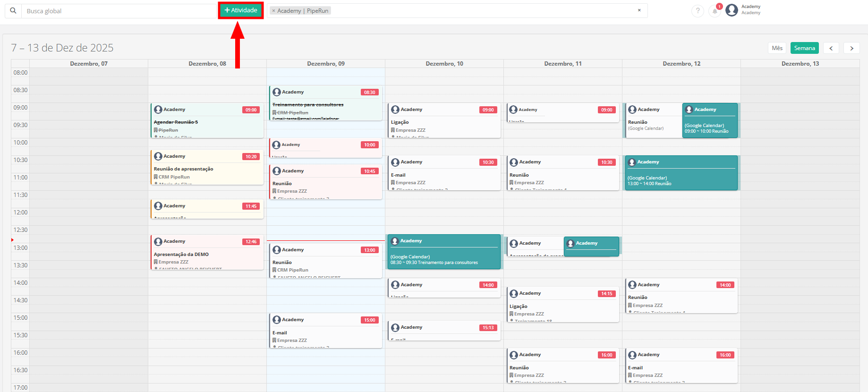Screen dimensions: 868x392
Task: Open the 15:00 E-mail activity on December 09
Action: [325, 332]
